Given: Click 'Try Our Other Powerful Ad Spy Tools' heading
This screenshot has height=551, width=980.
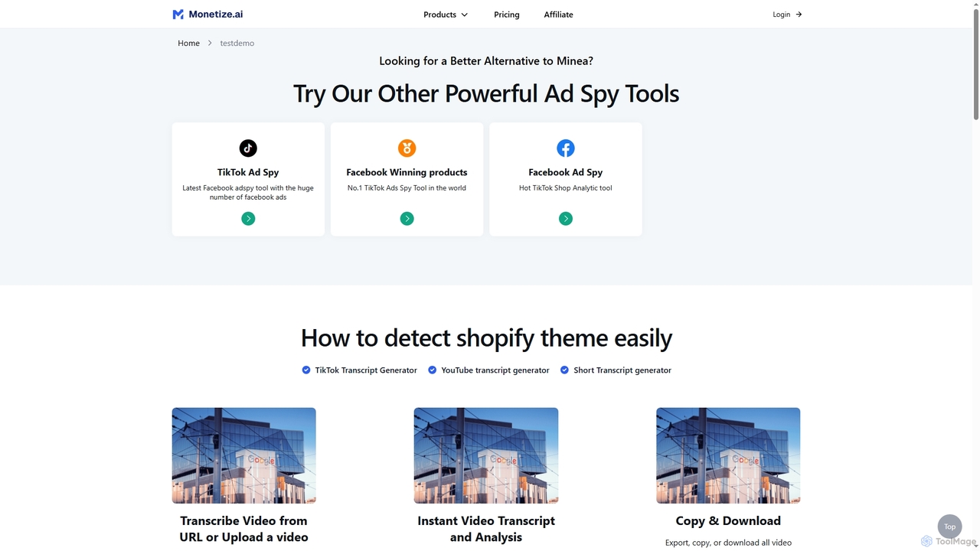Looking at the screenshot, I should pyautogui.click(x=486, y=93).
